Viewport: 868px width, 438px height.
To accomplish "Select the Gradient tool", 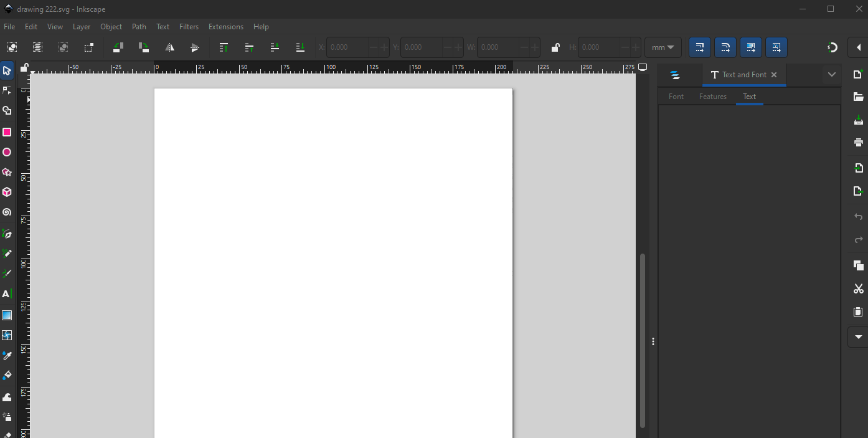I will point(7,315).
